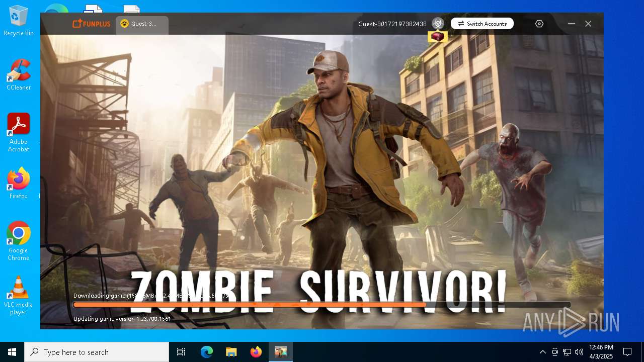
Task: Launch VLC media player shortcut
Action: click(19, 296)
